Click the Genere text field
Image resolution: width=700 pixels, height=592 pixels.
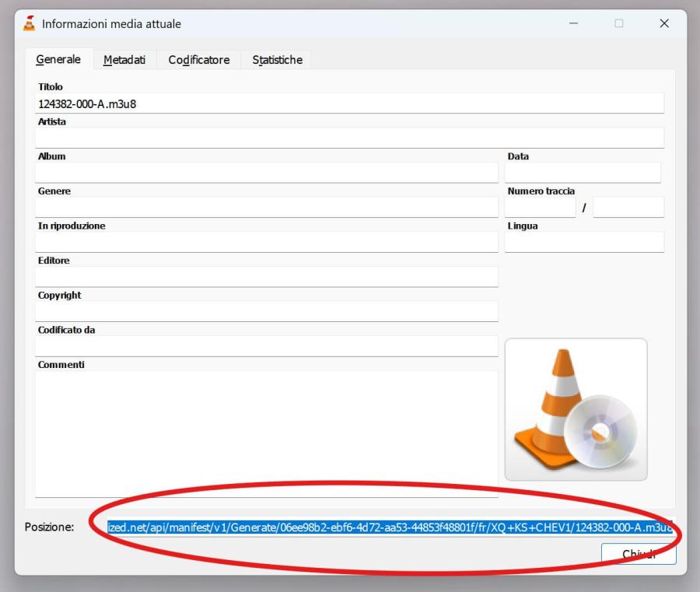click(266, 207)
